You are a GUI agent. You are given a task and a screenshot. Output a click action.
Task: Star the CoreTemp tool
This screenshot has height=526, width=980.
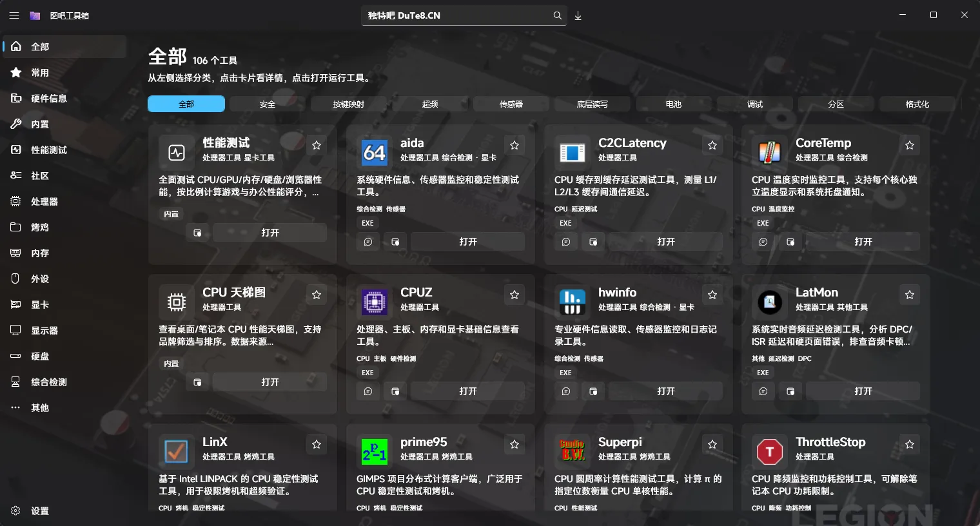pos(910,145)
